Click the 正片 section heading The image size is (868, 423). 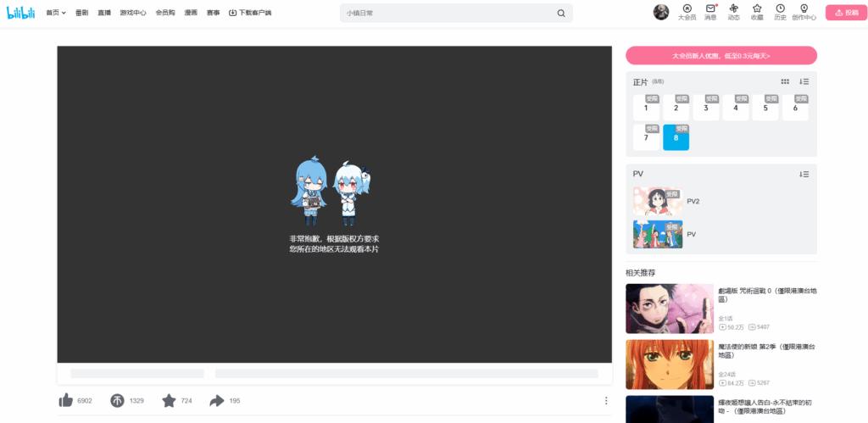[640, 82]
